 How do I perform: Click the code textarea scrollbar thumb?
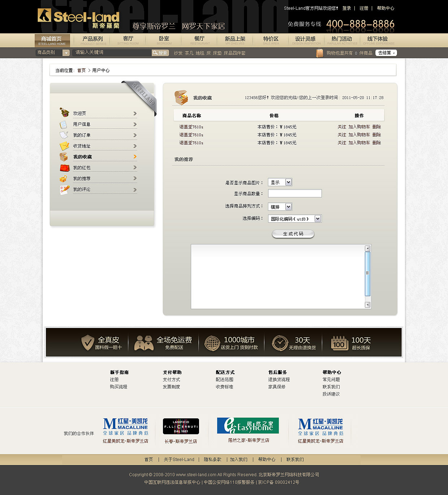[368, 274]
